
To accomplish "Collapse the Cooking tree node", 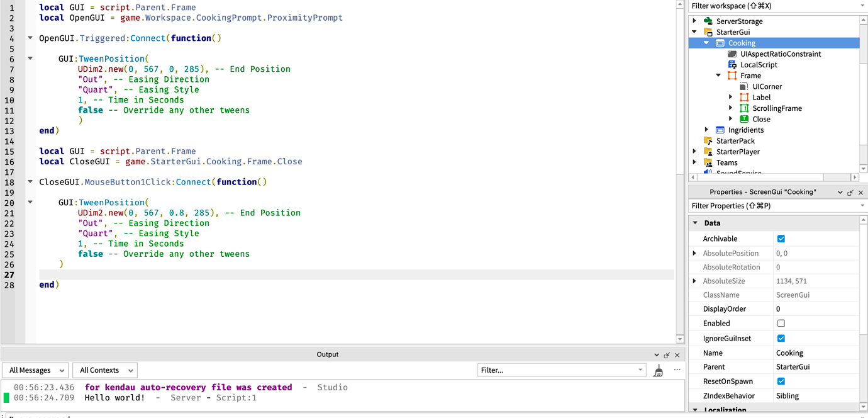I will (x=706, y=43).
